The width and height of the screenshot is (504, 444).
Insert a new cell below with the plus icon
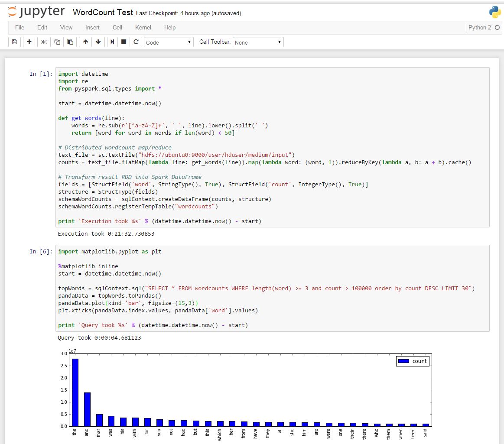(x=29, y=42)
